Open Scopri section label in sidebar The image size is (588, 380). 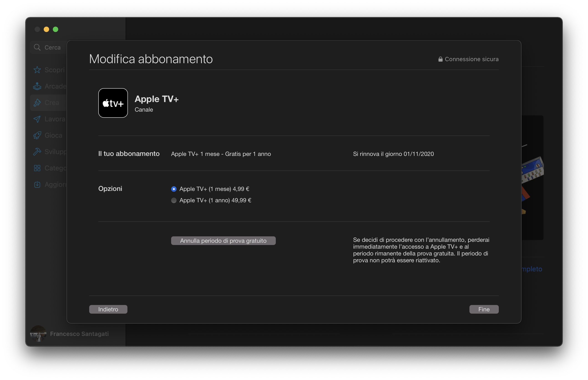click(55, 70)
